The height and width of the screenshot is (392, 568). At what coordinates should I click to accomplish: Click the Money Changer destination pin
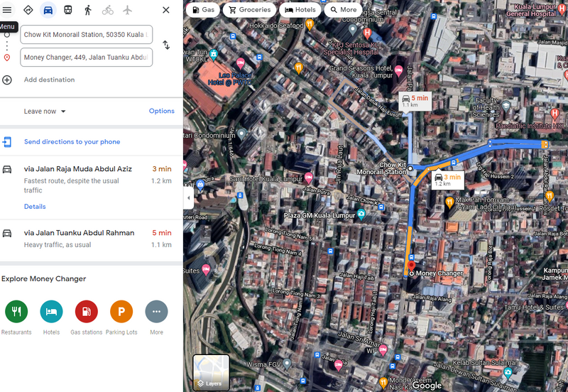click(411, 266)
